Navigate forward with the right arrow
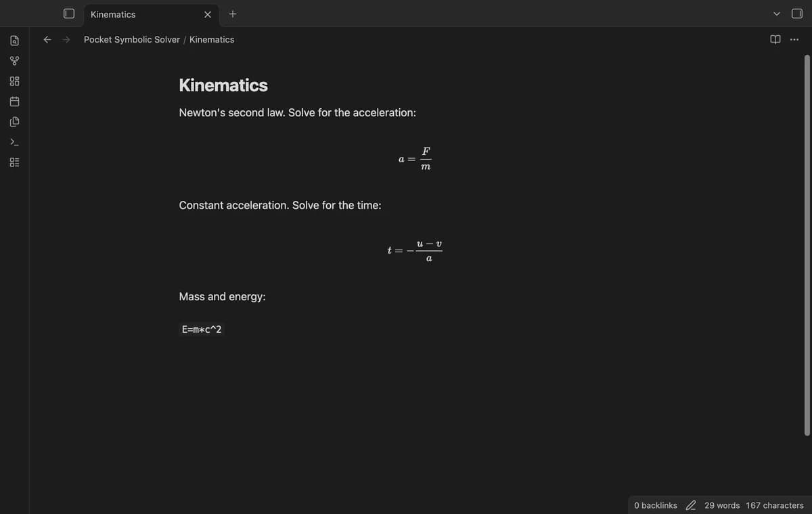Viewport: 812px width, 514px height. tap(66, 39)
